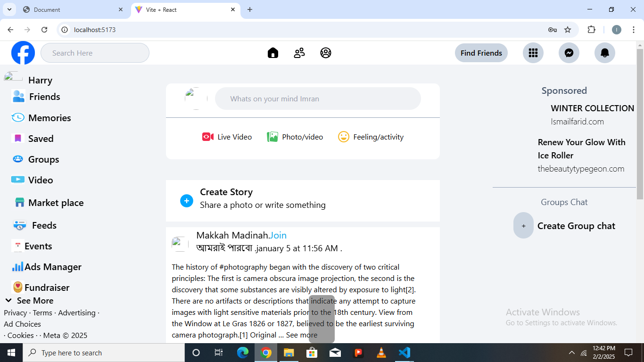
Task: Open the Fundraiser sidebar item
Action: 41,287
